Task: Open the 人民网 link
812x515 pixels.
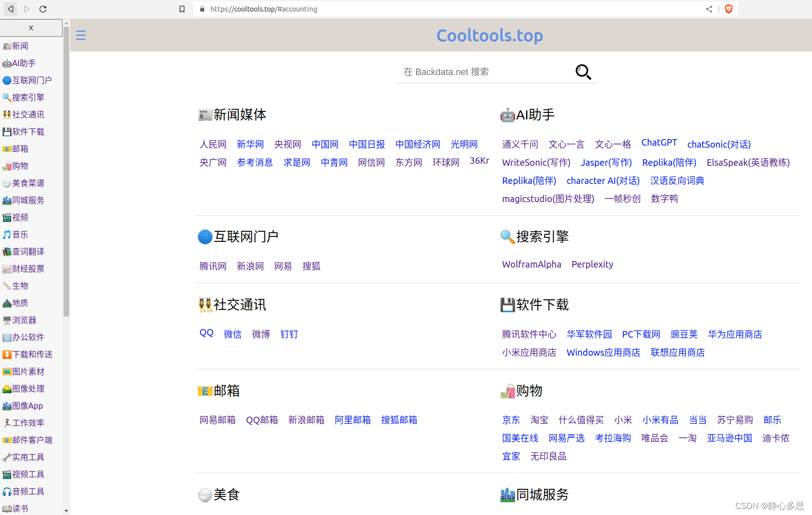Action: (x=213, y=145)
